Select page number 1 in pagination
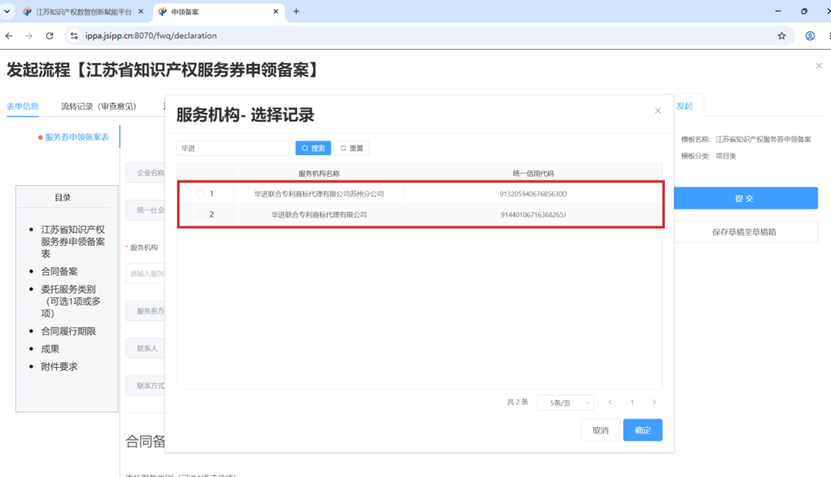Screen dimensions: 831x477 tap(632, 402)
